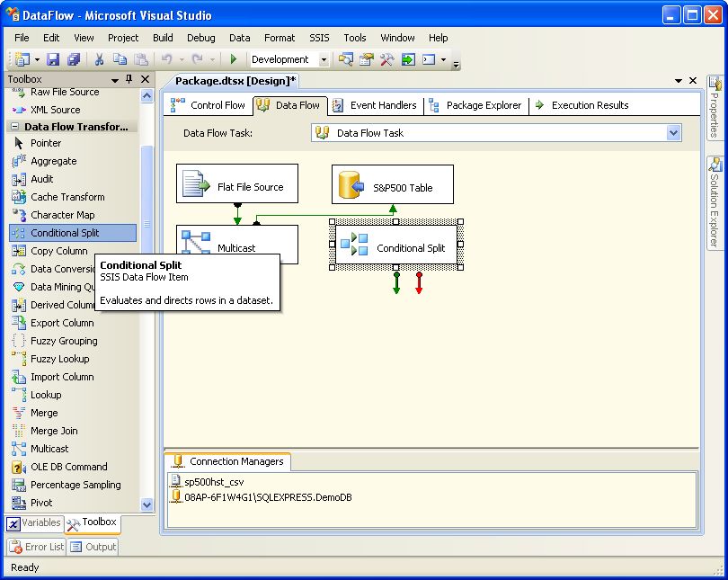Screen dimensions: 728x580
Task: Select the S&P500 Table destination component
Action: tap(393, 187)
